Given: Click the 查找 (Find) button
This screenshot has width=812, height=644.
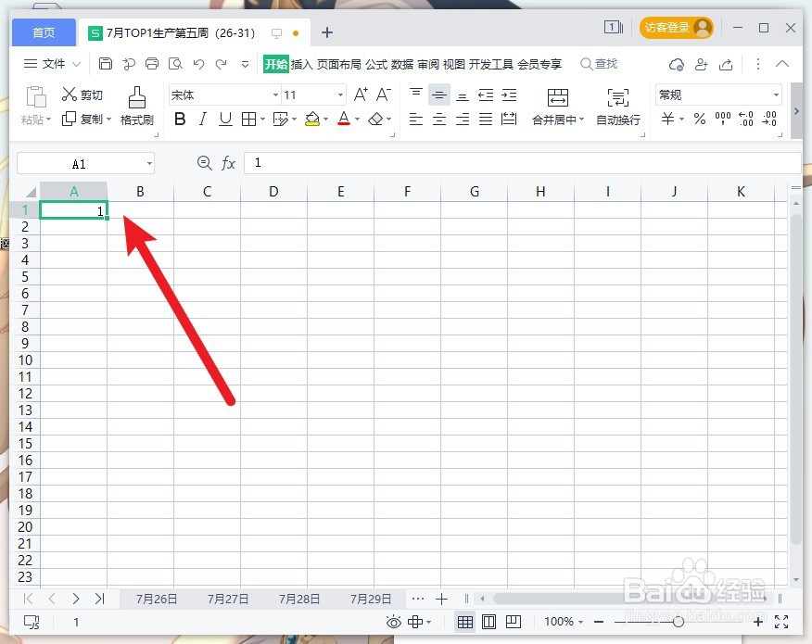Looking at the screenshot, I should [x=599, y=64].
